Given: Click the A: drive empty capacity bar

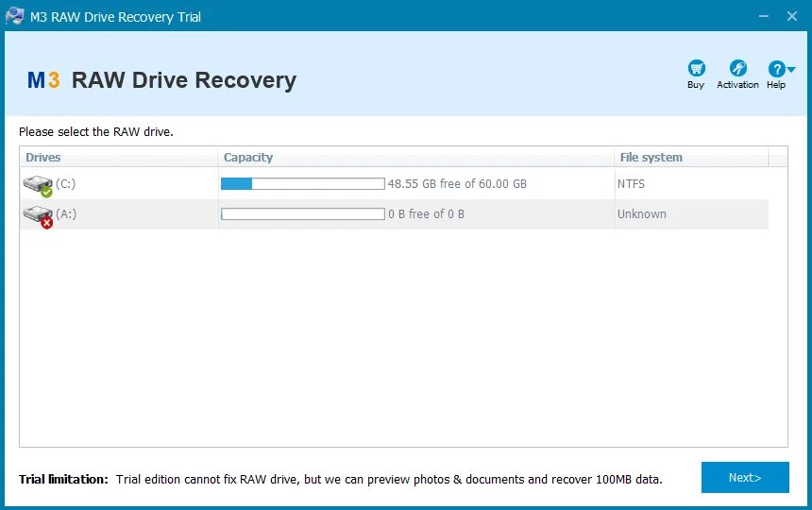Looking at the screenshot, I should (x=303, y=213).
